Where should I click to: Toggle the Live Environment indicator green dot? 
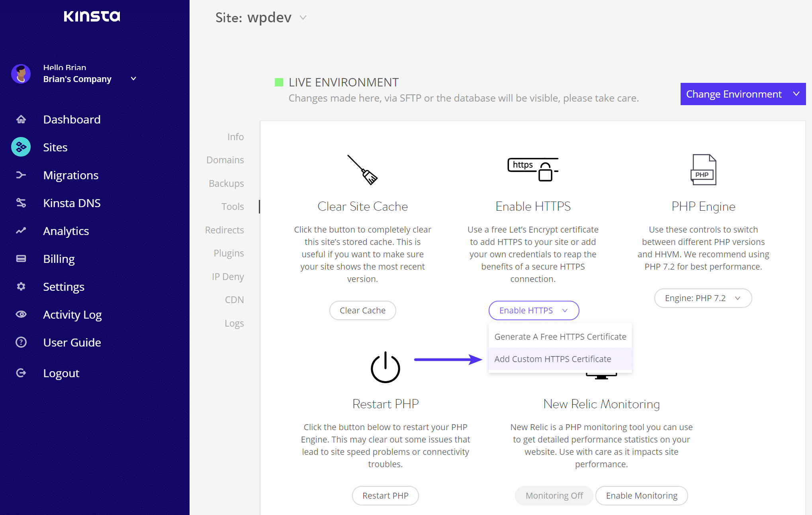tap(279, 82)
